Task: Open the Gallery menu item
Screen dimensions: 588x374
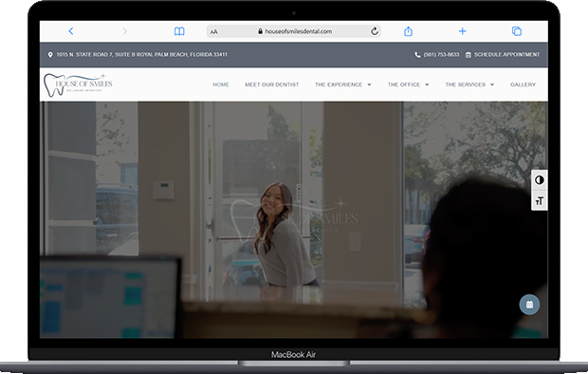Action: coord(523,84)
